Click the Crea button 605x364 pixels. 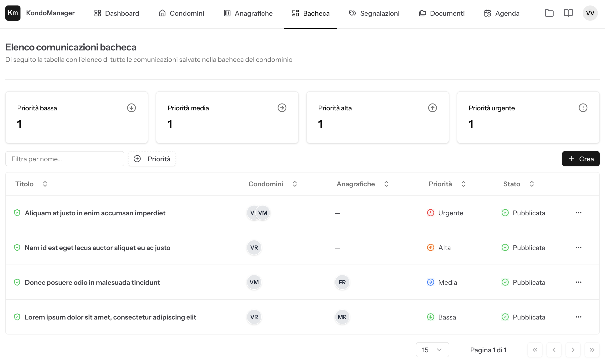pyautogui.click(x=581, y=159)
